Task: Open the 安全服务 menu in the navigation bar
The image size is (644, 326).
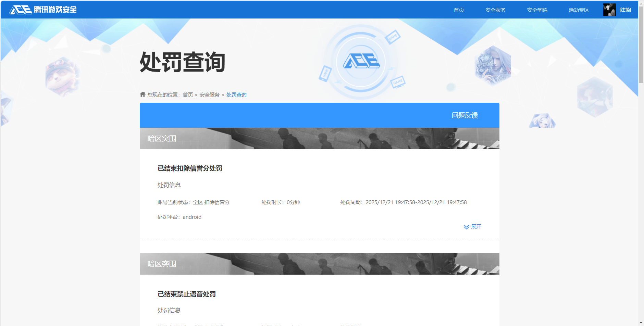Action: (x=495, y=10)
